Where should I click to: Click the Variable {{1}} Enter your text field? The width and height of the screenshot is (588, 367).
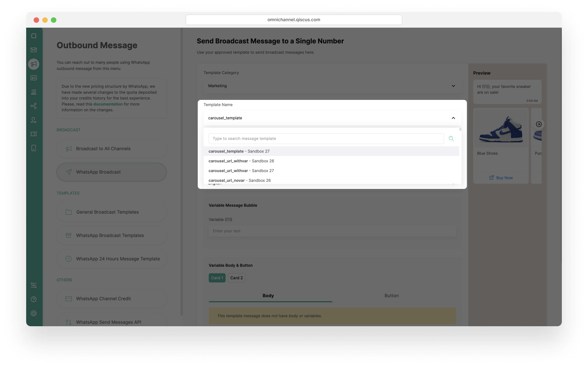(x=332, y=231)
